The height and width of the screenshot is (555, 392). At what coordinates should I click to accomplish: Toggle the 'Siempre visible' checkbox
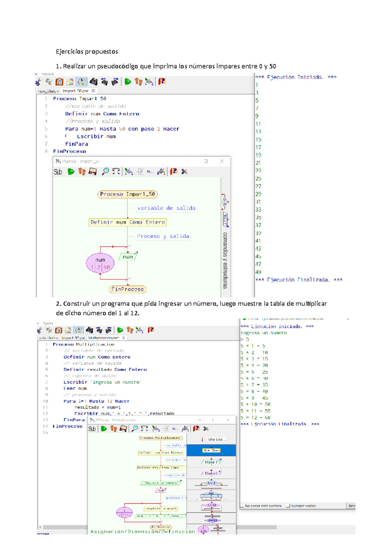(288, 506)
